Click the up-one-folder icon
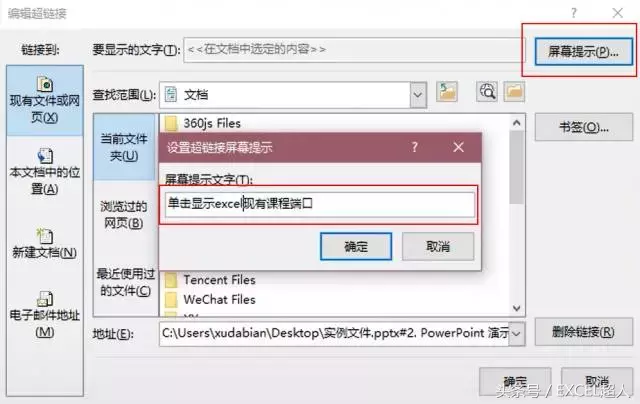640x404 pixels. [447, 92]
